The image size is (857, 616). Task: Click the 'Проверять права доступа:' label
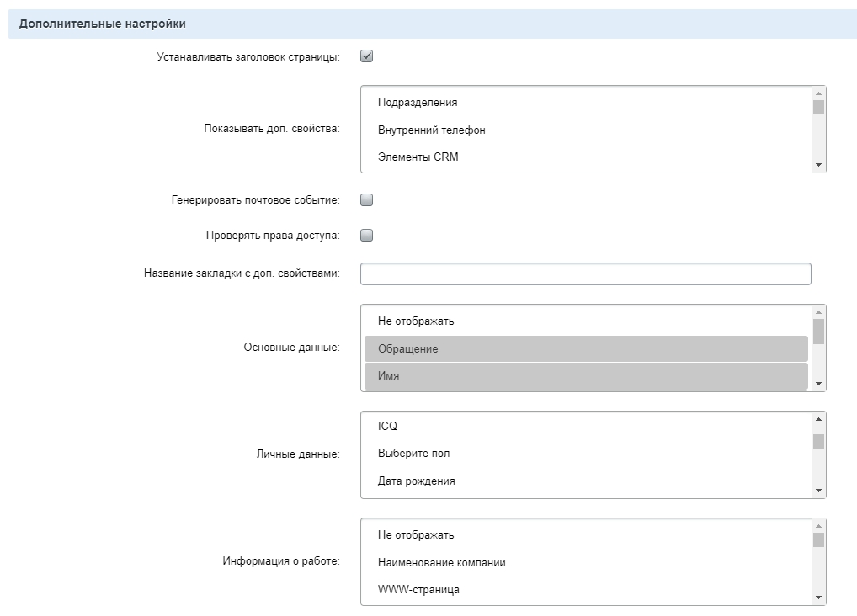(273, 236)
